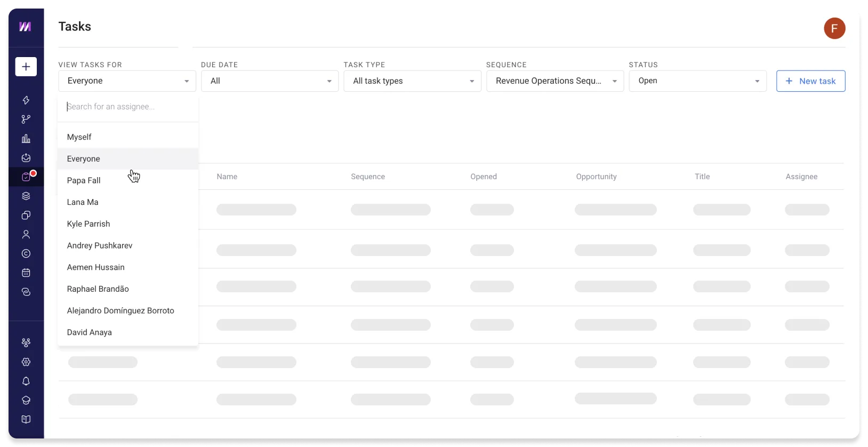The image size is (868, 447).
Task: Expand the All task types dropdown
Action: coord(412,81)
